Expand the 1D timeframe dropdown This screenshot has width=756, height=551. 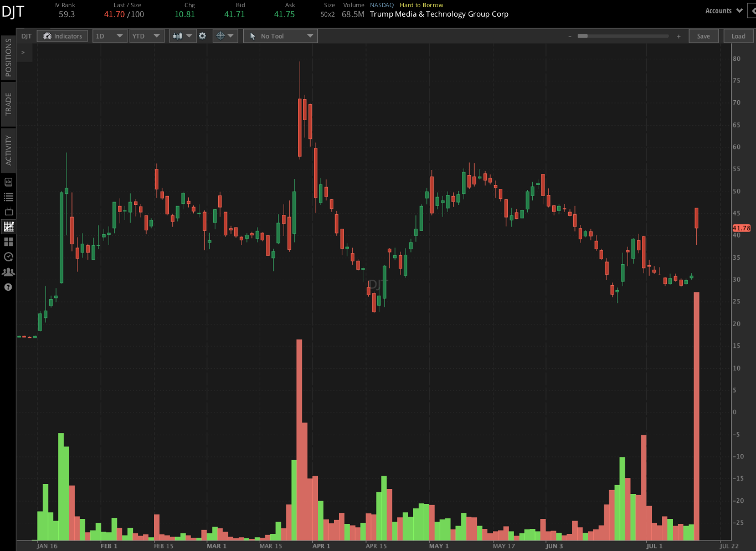(109, 35)
